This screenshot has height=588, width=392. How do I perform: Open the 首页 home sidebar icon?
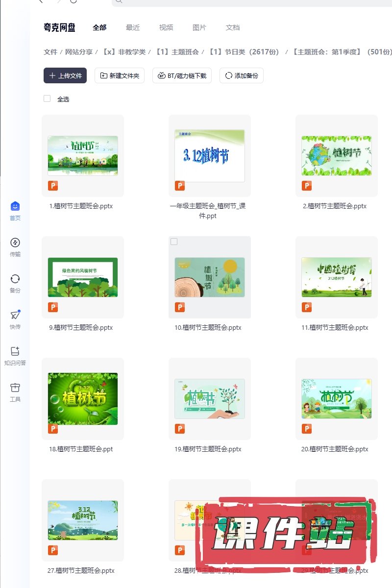click(x=15, y=207)
